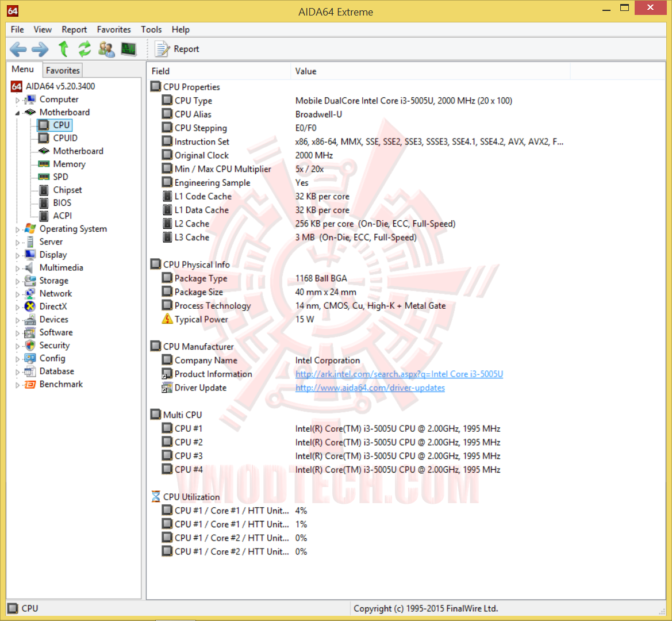
Task: Open the Tools menu
Action: point(151,29)
